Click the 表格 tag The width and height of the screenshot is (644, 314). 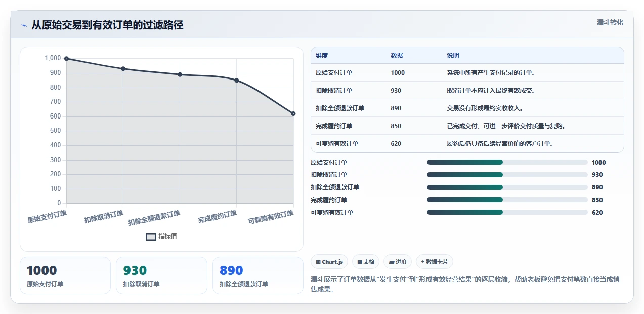[x=366, y=262]
